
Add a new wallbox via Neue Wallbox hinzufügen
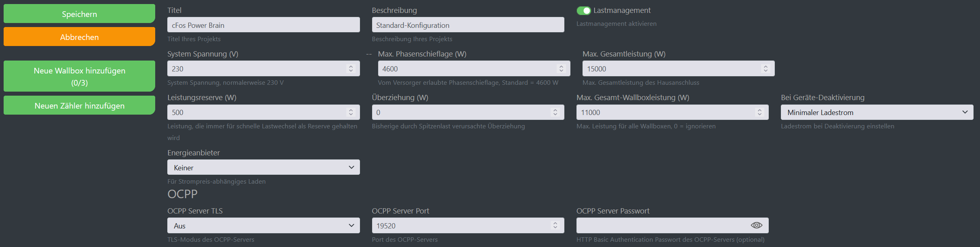click(x=79, y=76)
